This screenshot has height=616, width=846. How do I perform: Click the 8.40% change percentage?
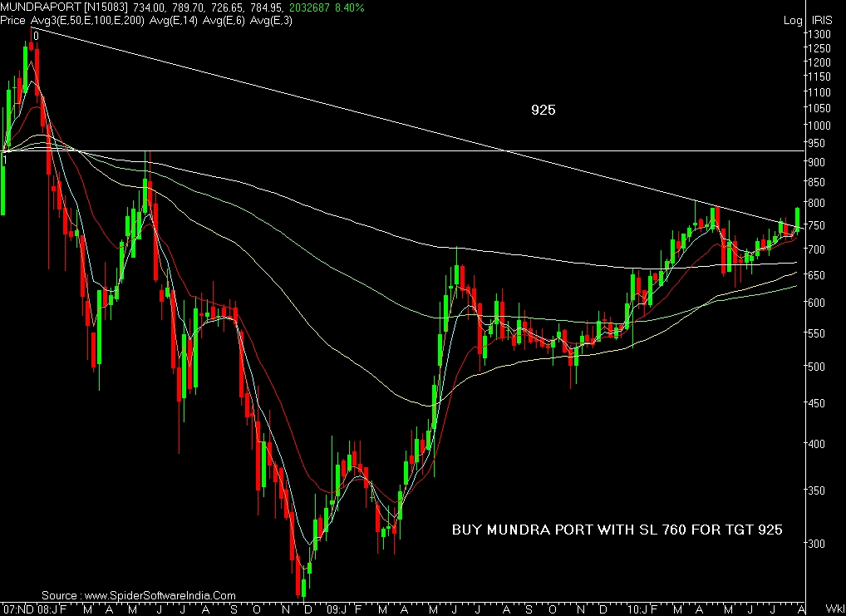(x=349, y=7)
